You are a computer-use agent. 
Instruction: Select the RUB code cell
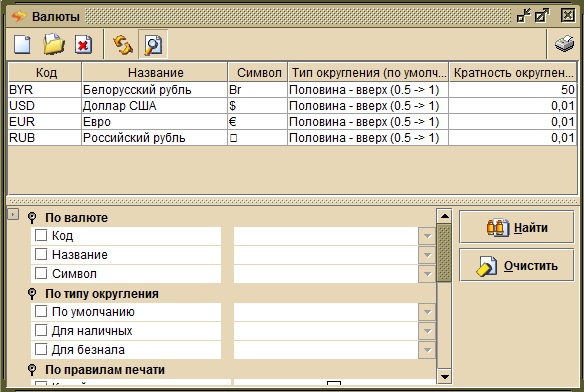pos(45,138)
